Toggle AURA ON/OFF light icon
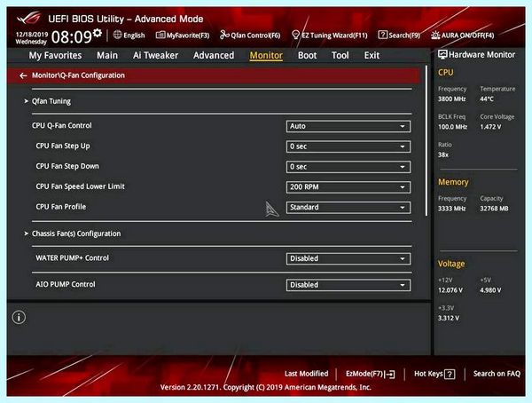 click(435, 35)
